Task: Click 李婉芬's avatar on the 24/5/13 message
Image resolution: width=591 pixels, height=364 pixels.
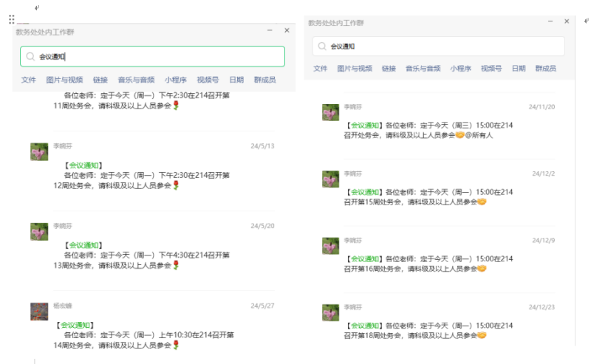Action: tap(39, 152)
